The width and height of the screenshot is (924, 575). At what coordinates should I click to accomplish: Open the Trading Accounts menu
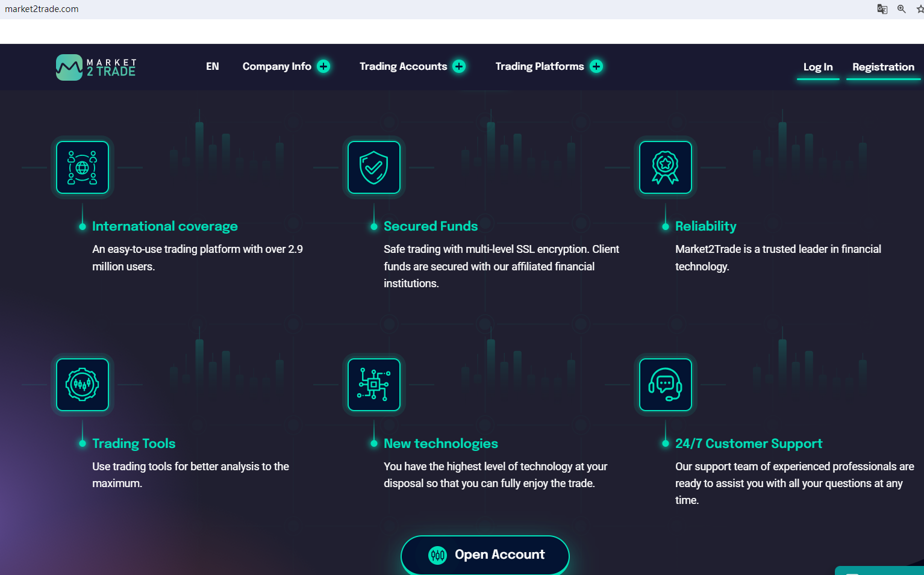tap(404, 66)
